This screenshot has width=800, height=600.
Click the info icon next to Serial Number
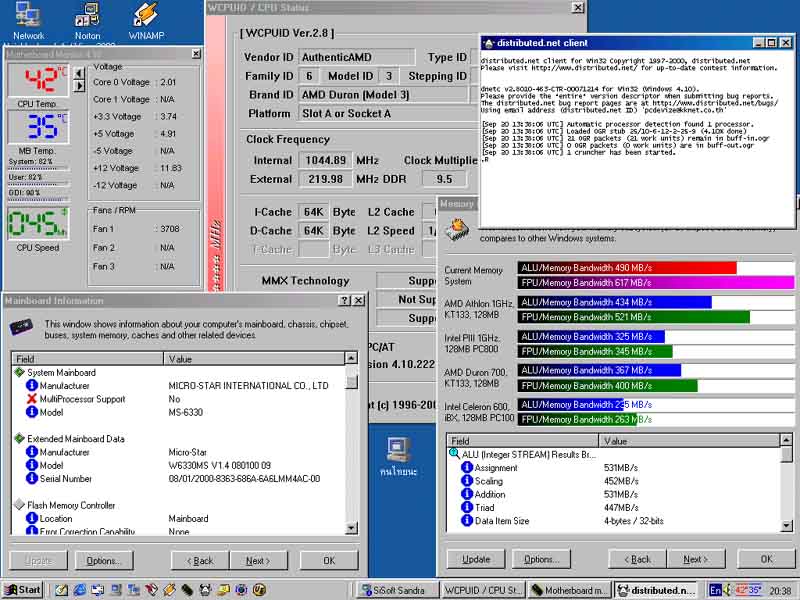(x=32, y=478)
